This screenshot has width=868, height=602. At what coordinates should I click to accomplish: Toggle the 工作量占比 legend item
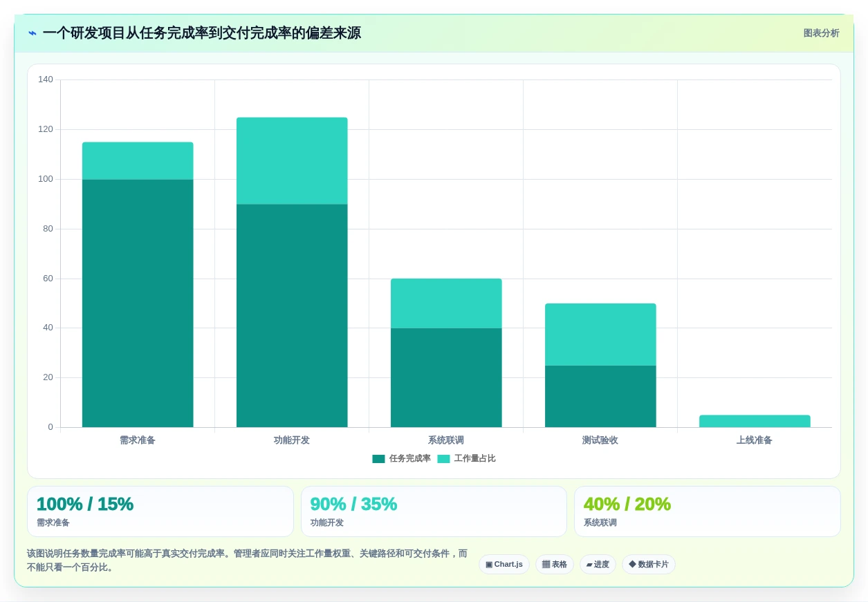click(x=467, y=458)
